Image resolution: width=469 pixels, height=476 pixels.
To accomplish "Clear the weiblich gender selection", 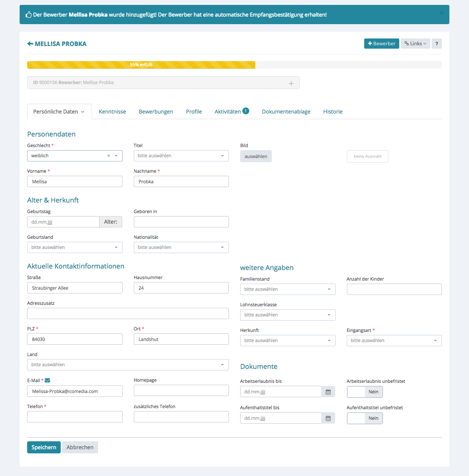I will tap(109, 156).
